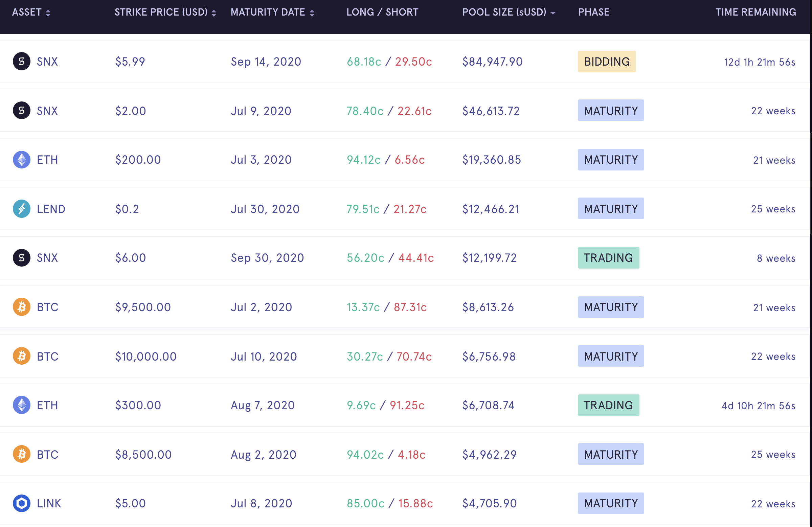Click the LINK token icon
The image size is (812, 527).
coord(22,503)
